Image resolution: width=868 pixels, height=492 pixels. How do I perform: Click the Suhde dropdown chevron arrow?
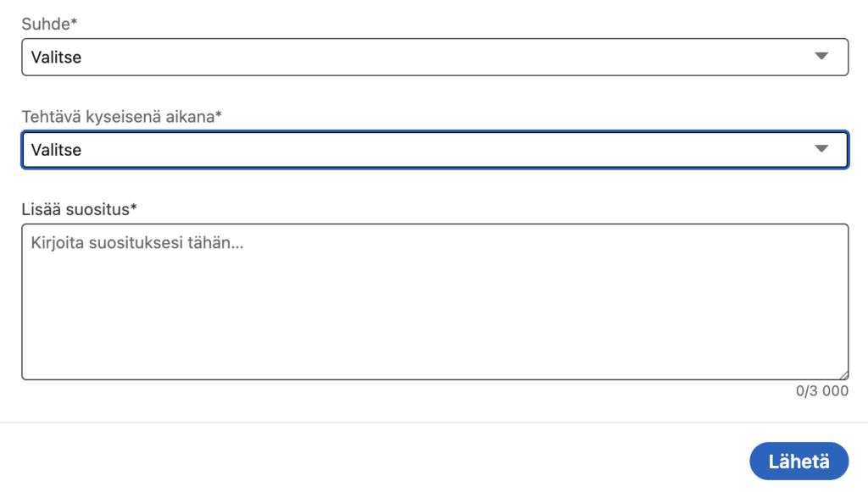[x=821, y=56]
